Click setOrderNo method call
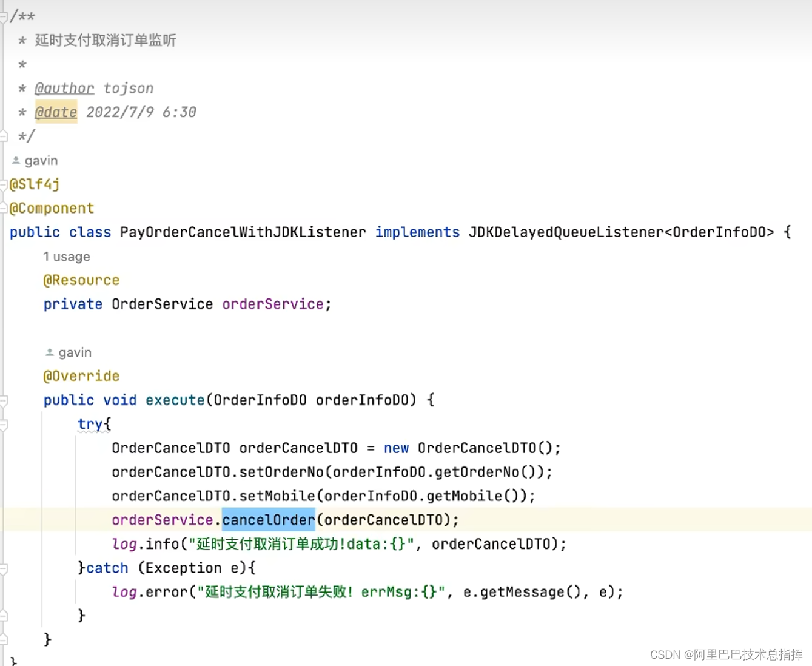Viewport: 812px width, 666px height. pyautogui.click(x=281, y=472)
